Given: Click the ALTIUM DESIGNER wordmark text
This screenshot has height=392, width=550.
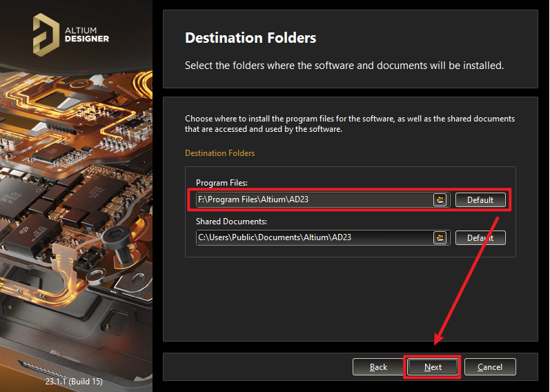Looking at the screenshot, I should pyautogui.click(x=87, y=34).
